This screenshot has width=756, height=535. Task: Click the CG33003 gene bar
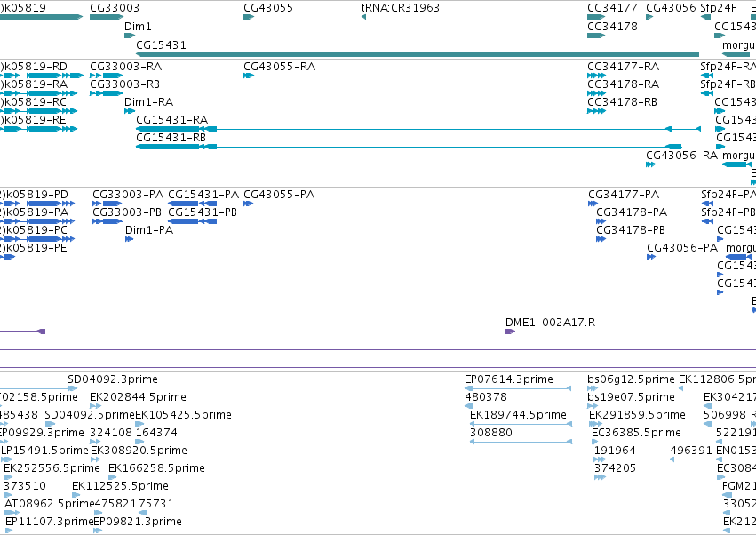[x=107, y=17]
